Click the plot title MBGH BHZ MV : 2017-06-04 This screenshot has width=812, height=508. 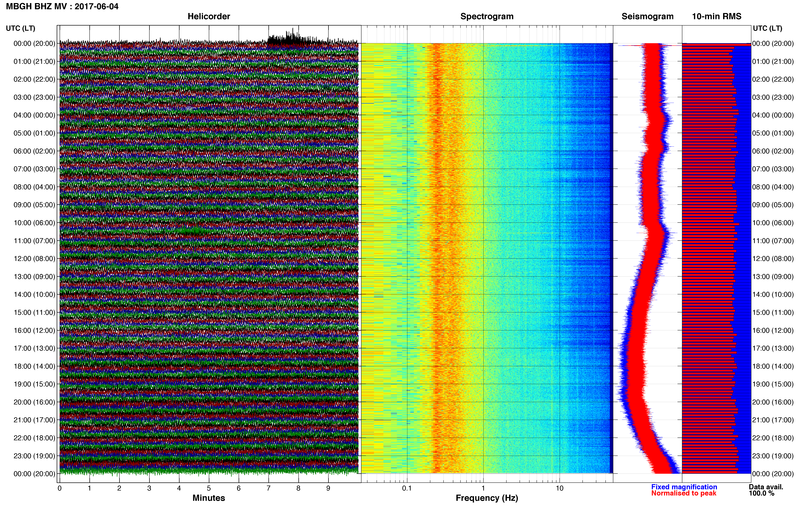coord(62,6)
